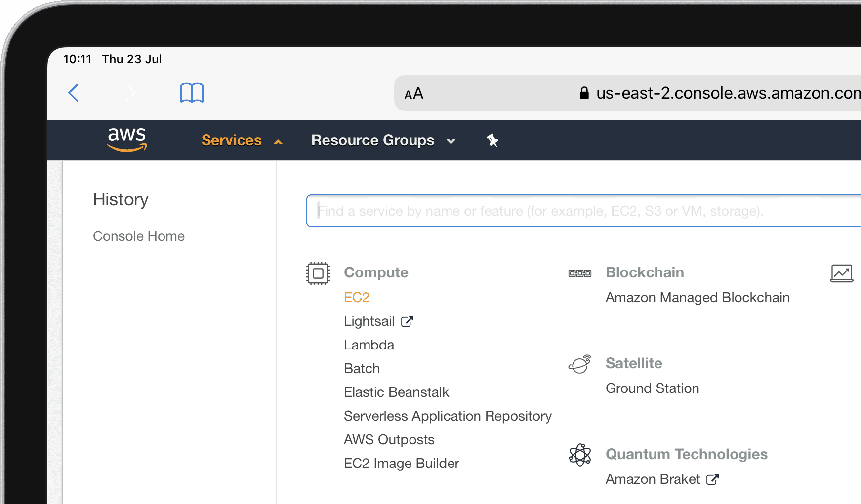Open Safari bookmarks book icon
The height and width of the screenshot is (504, 861).
[192, 93]
